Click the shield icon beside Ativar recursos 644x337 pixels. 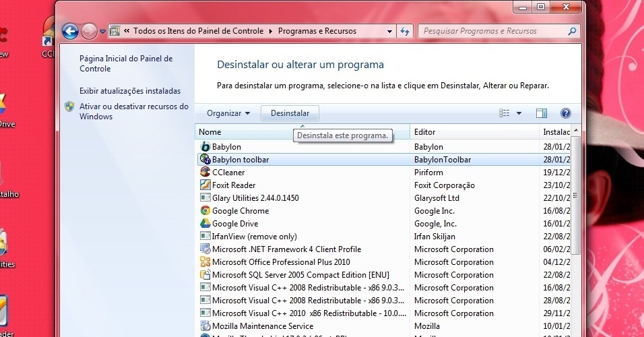tap(69, 106)
